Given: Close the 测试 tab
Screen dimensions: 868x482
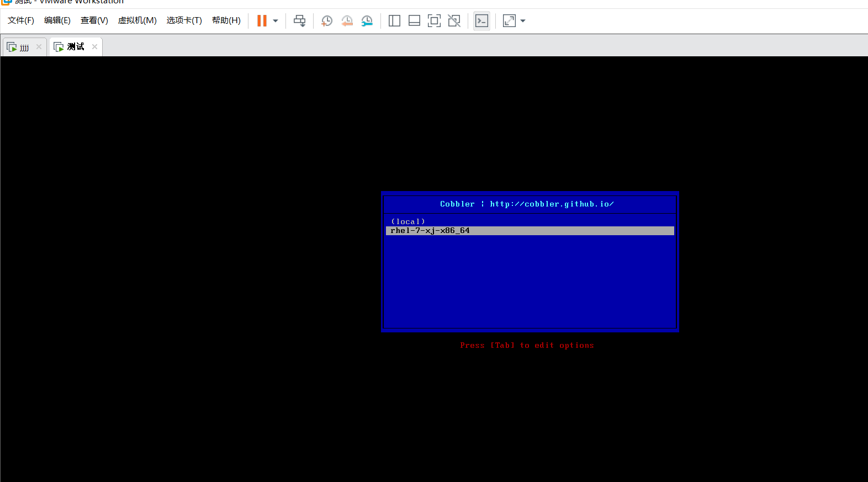Looking at the screenshot, I should point(94,47).
